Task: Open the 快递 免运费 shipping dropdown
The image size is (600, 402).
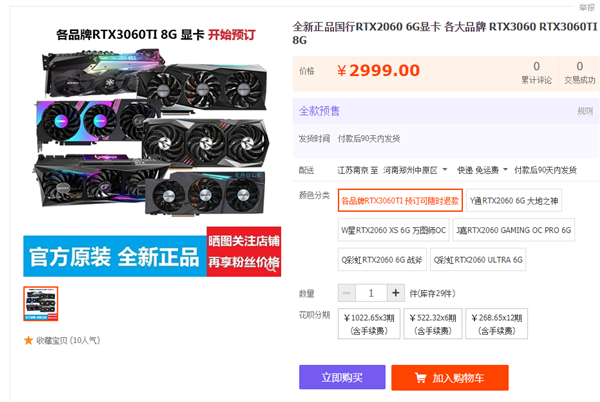Action: tap(482, 170)
